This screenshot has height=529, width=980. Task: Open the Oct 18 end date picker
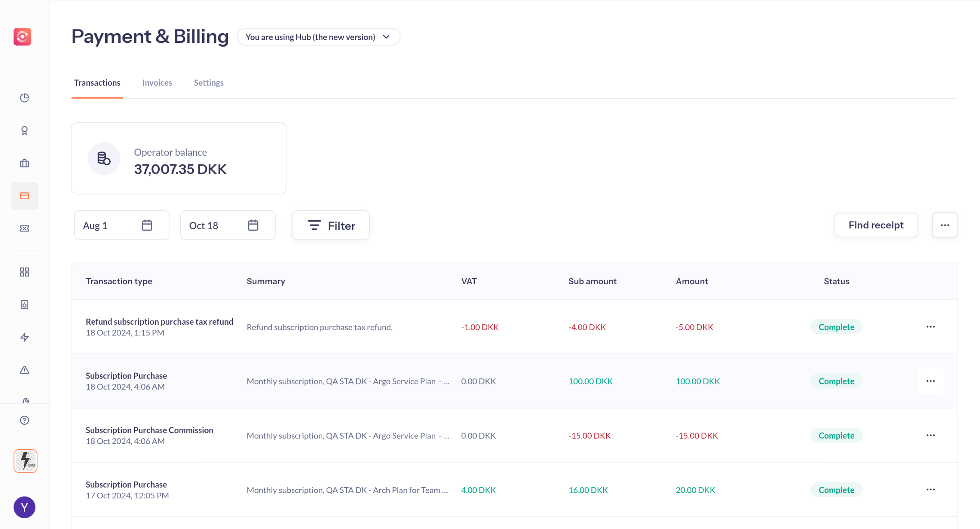tap(227, 225)
